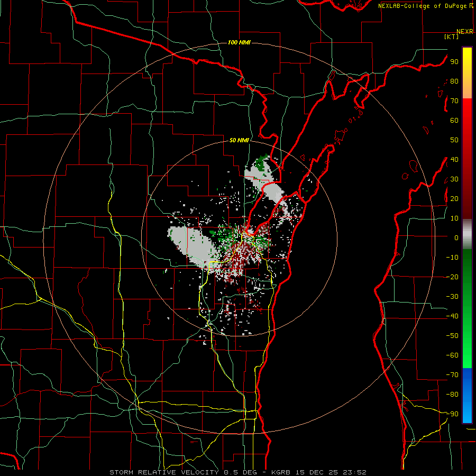Screen dimensions: 476x476
Task: Click the blue bottom segment of color bar
Action: (467, 396)
